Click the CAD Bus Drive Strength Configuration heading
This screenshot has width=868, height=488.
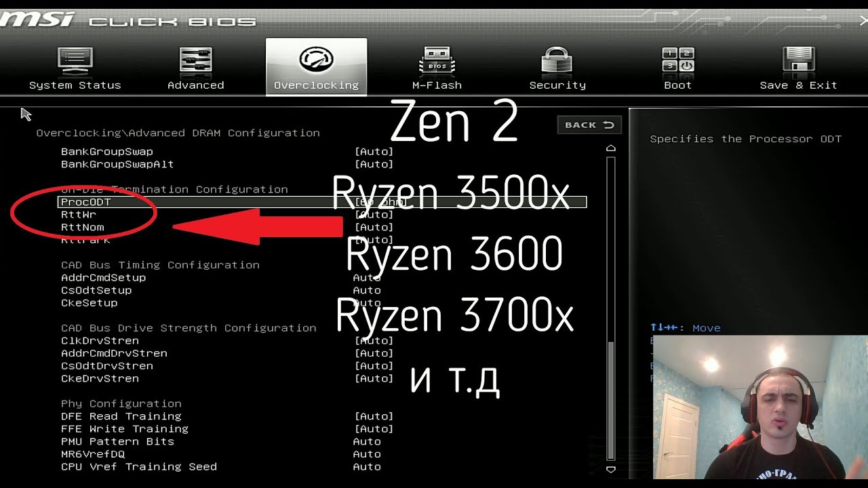(189, 328)
